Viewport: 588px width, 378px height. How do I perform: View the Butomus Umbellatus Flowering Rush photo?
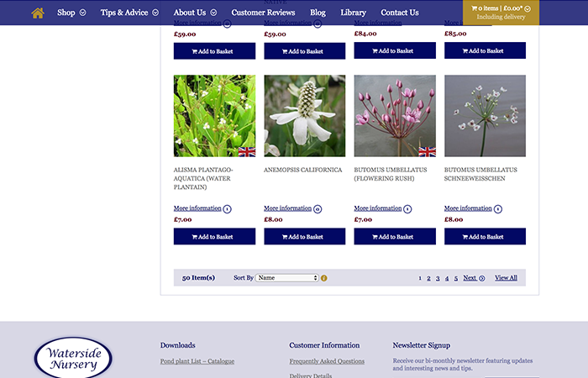coord(395,116)
